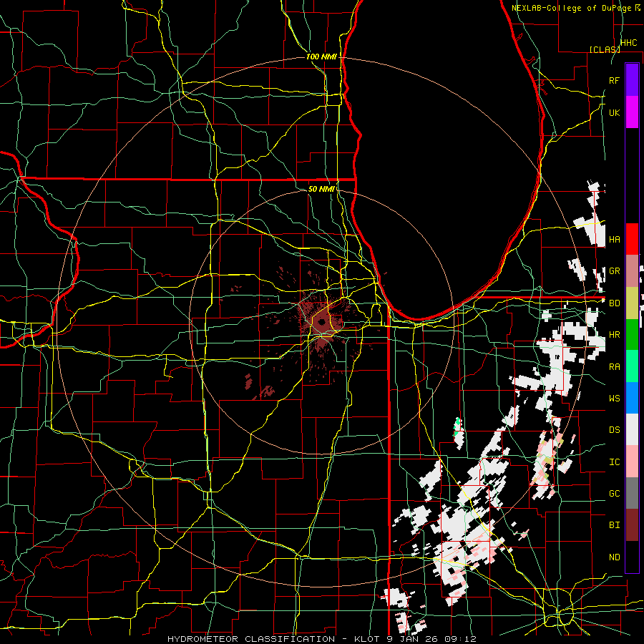Click the HHC product code text
The height and width of the screenshot is (644, 644).
[x=629, y=43]
